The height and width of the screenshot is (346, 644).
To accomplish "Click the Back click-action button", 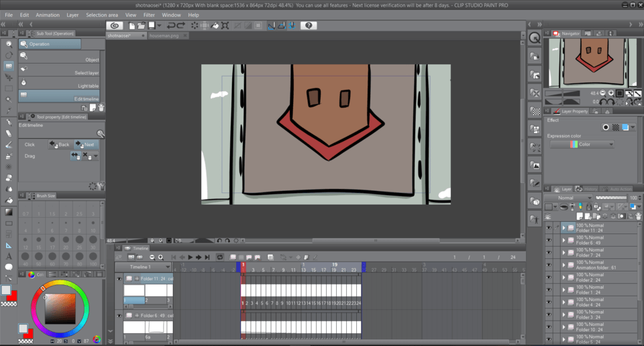I will [60, 144].
